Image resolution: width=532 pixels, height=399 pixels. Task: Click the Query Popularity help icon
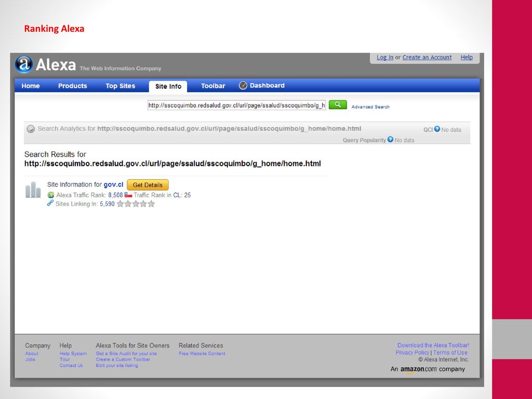(390, 139)
